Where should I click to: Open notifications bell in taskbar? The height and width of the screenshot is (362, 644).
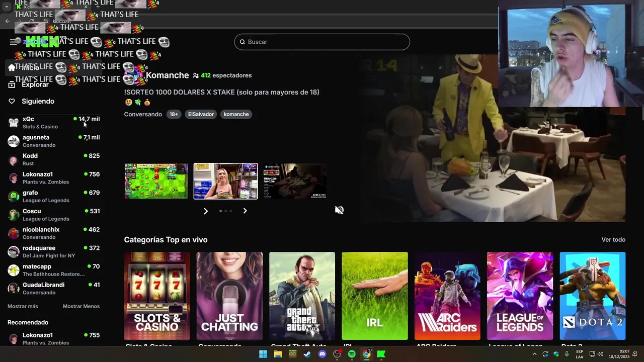coord(635,354)
